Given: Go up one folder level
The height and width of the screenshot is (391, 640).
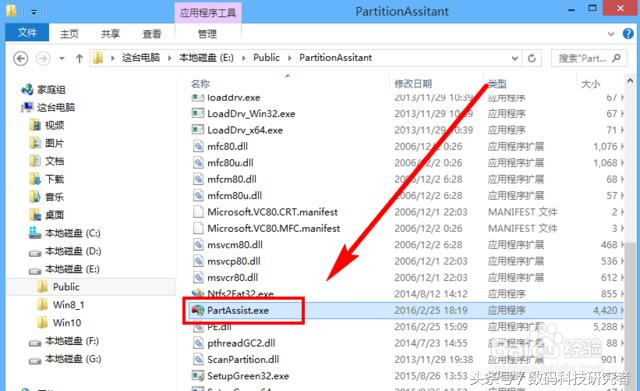Looking at the screenshot, I should click(x=79, y=58).
